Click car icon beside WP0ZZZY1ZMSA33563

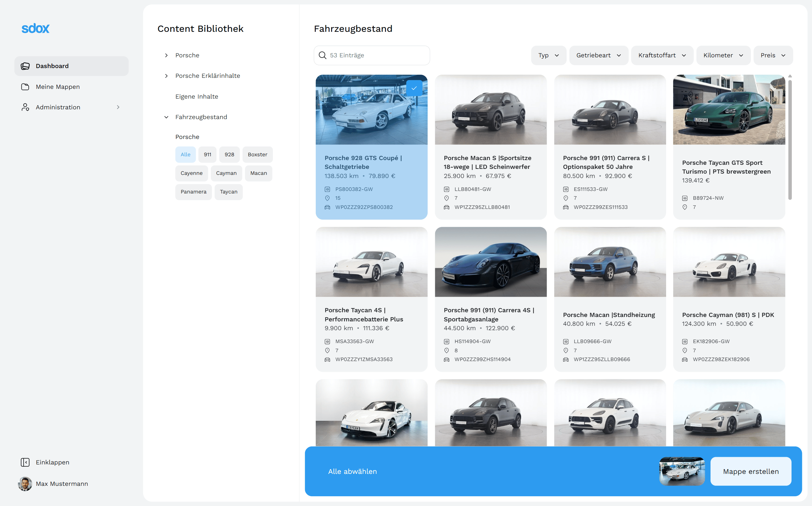click(327, 359)
